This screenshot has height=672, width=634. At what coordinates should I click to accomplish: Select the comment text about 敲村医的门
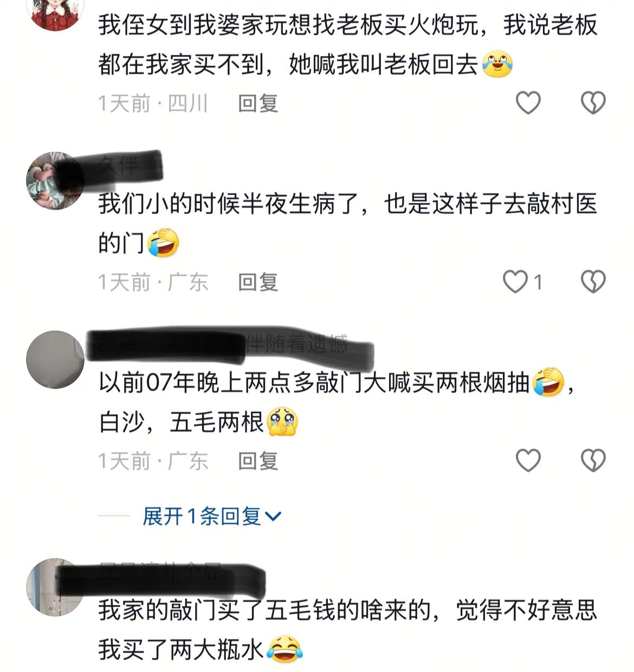coord(347,223)
